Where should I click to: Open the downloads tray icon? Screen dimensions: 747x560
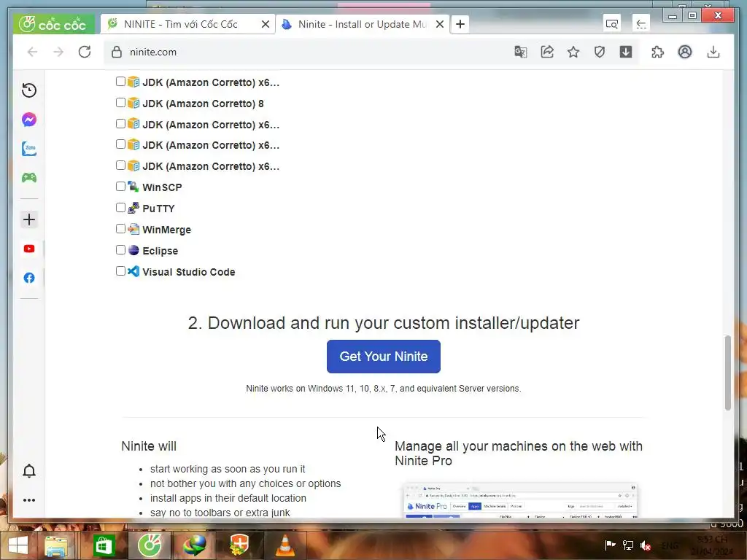click(x=713, y=52)
